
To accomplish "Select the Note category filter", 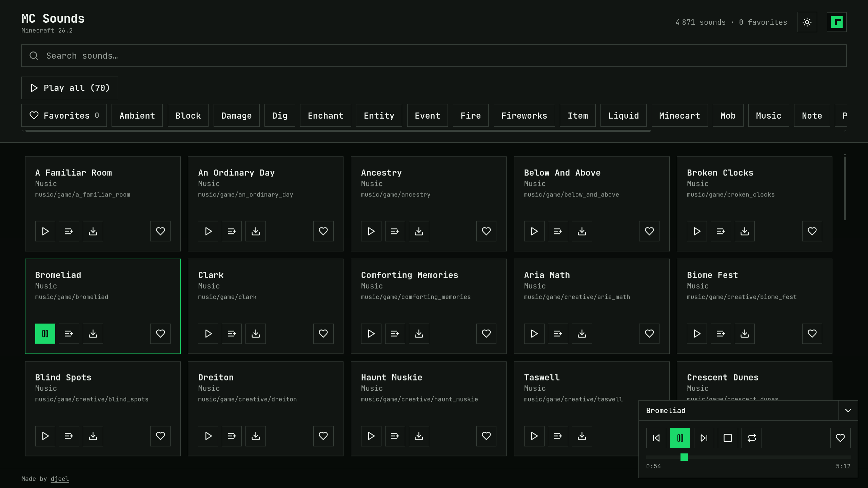I will pyautogui.click(x=812, y=116).
